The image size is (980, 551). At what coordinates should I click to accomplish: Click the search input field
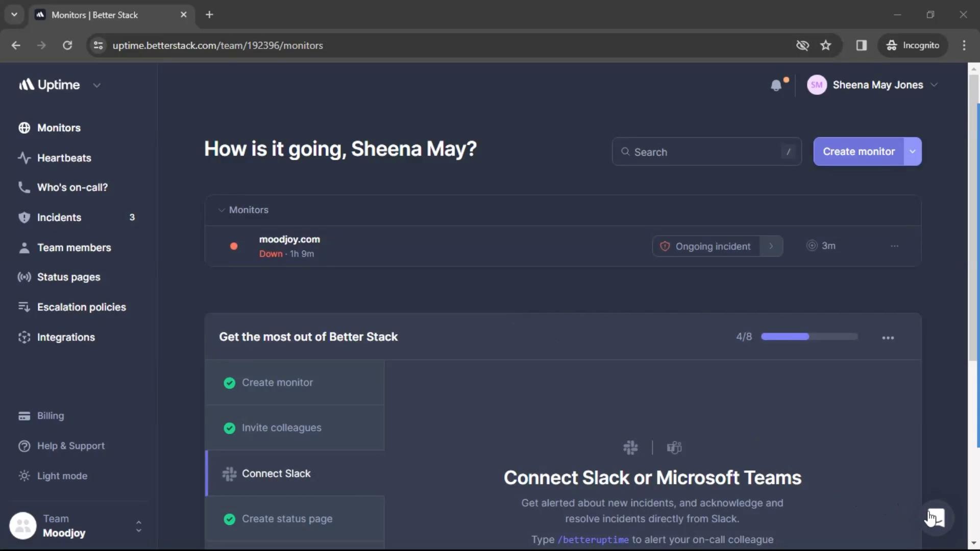[x=706, y=151]
